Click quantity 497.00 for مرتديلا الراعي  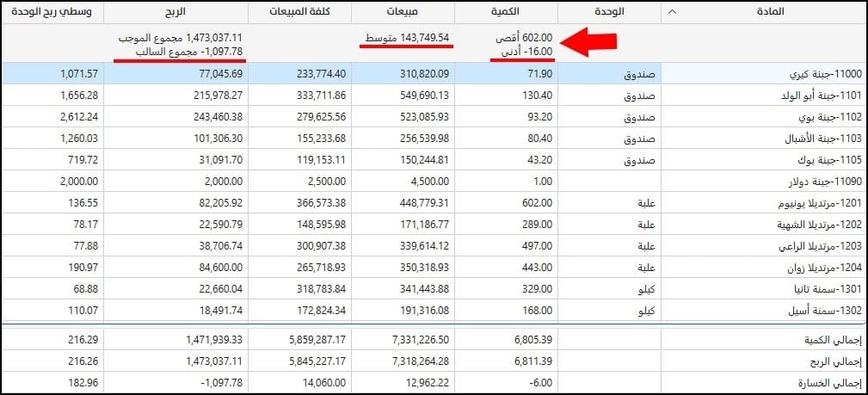(537, 246)
